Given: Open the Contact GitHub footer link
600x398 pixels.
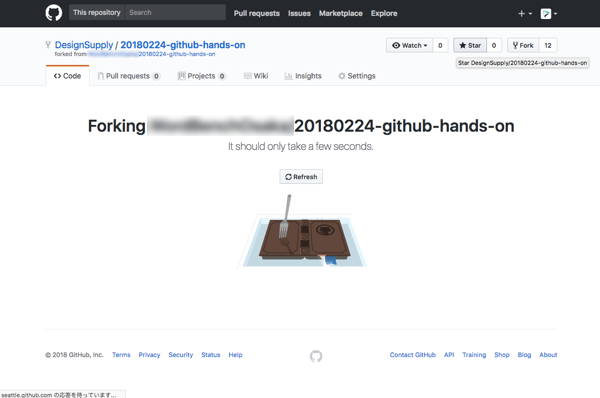Looking at the screenshot, I should click(x=412, y=355).
